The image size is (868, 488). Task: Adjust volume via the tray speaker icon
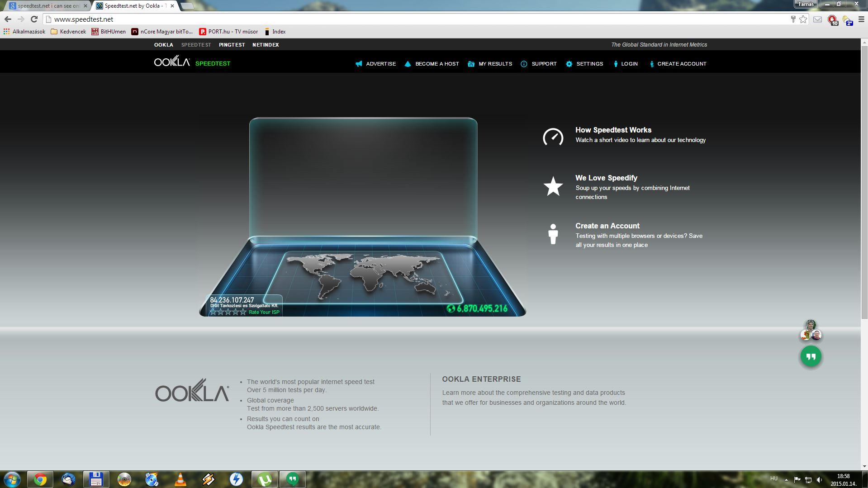(x=819, y=479)
